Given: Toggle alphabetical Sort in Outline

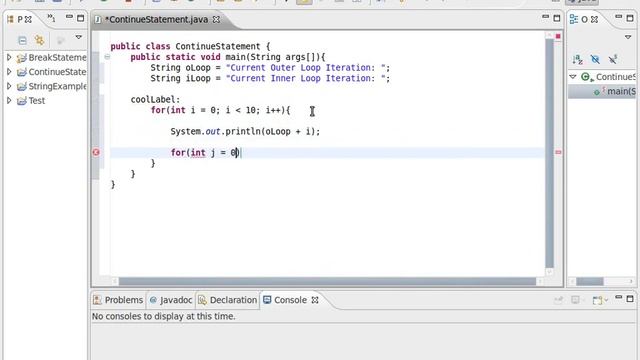Looking at the screenshot, I should pos(577,60).
